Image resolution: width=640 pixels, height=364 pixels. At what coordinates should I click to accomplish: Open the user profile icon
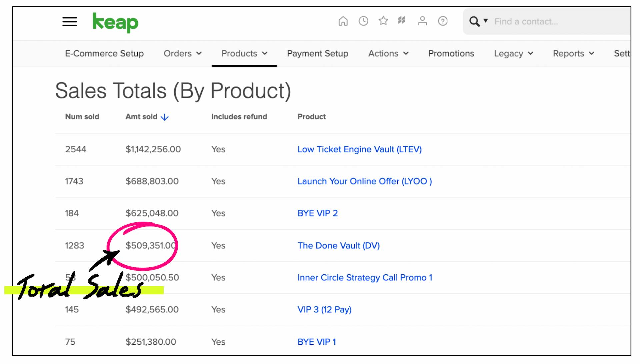click(422, 21)
